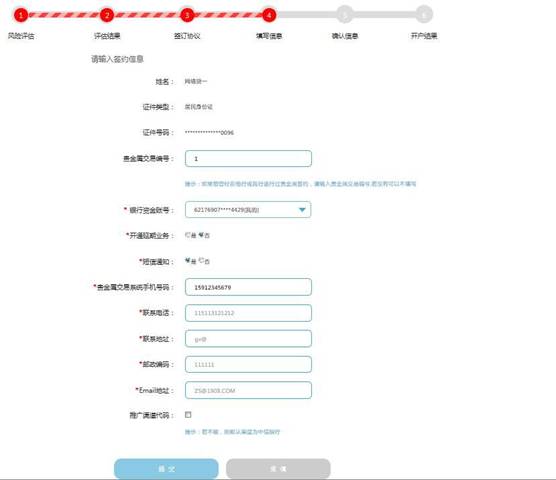
Task: Focus the 联系电话 input field
Action: pos(248,313)
